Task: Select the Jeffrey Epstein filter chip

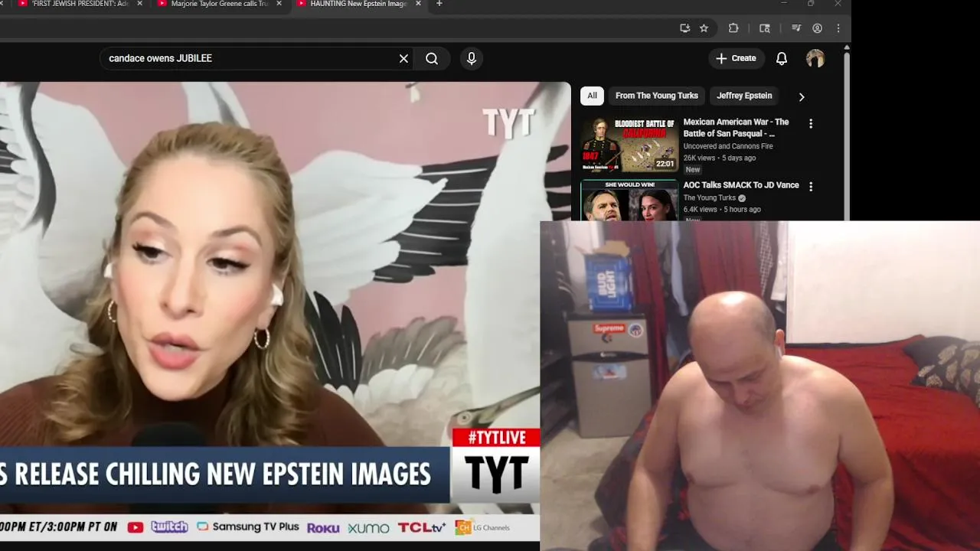Action: [x=744, y=96]
